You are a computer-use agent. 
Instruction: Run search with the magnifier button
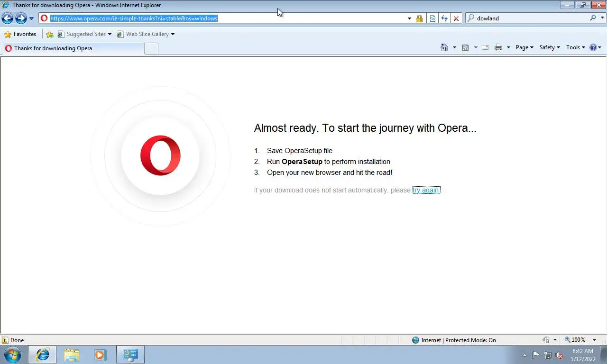593,18
